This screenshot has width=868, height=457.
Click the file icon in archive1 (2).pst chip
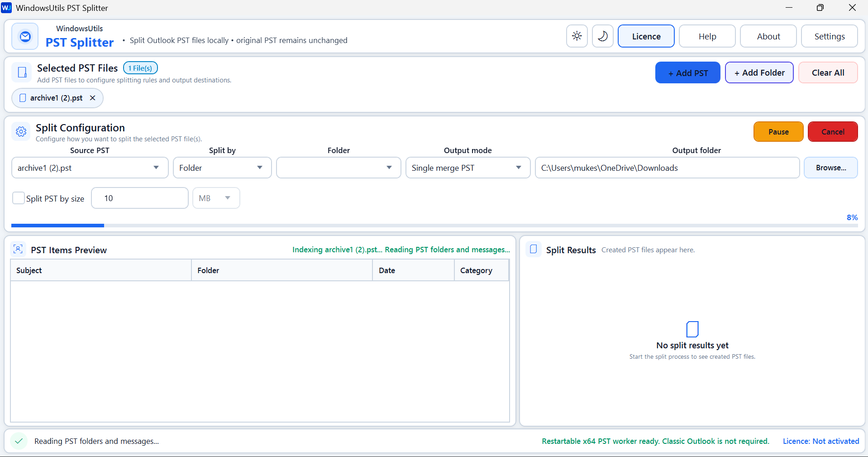tap(23, 98)
